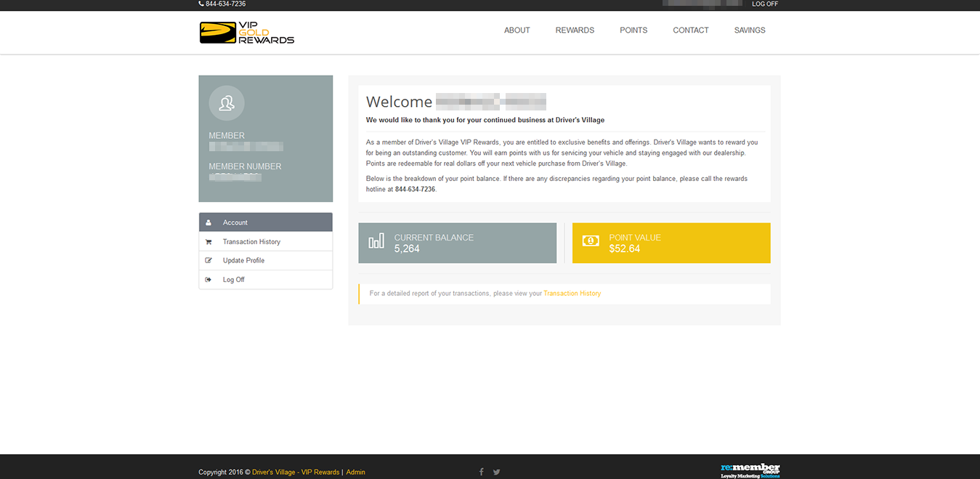Click the 'thank you for your continued business' line

[485, 120]
